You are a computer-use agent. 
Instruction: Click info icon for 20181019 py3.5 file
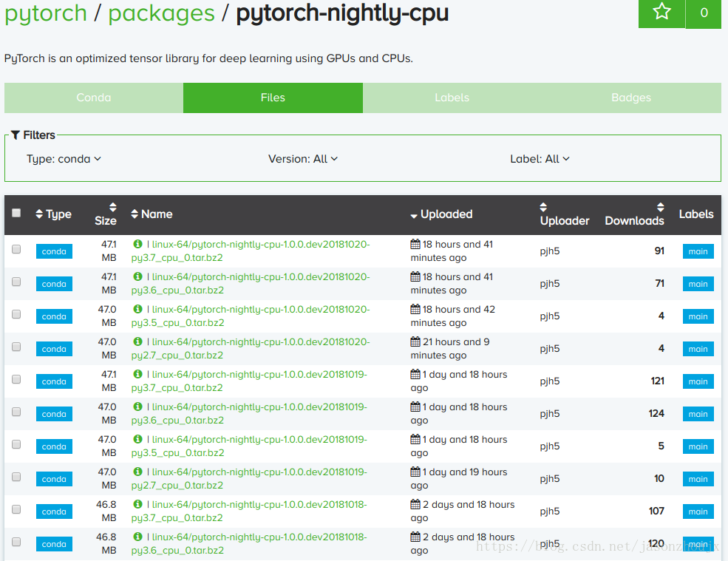137,439
